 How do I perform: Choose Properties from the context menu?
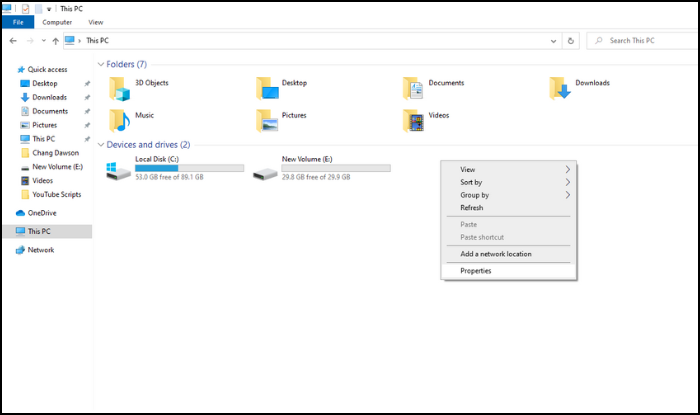point(508,271)
